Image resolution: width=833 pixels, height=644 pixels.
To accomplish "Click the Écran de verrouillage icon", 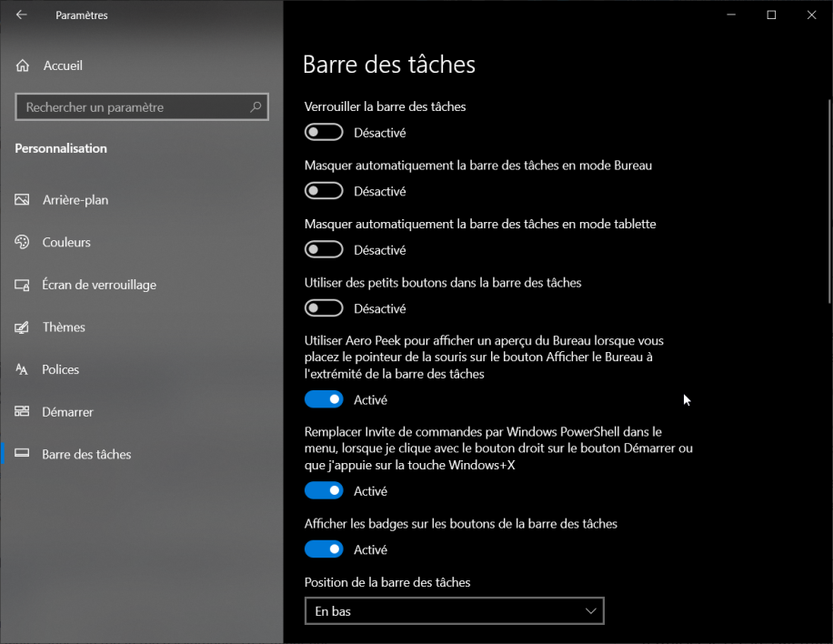I will tap(23, 285).
